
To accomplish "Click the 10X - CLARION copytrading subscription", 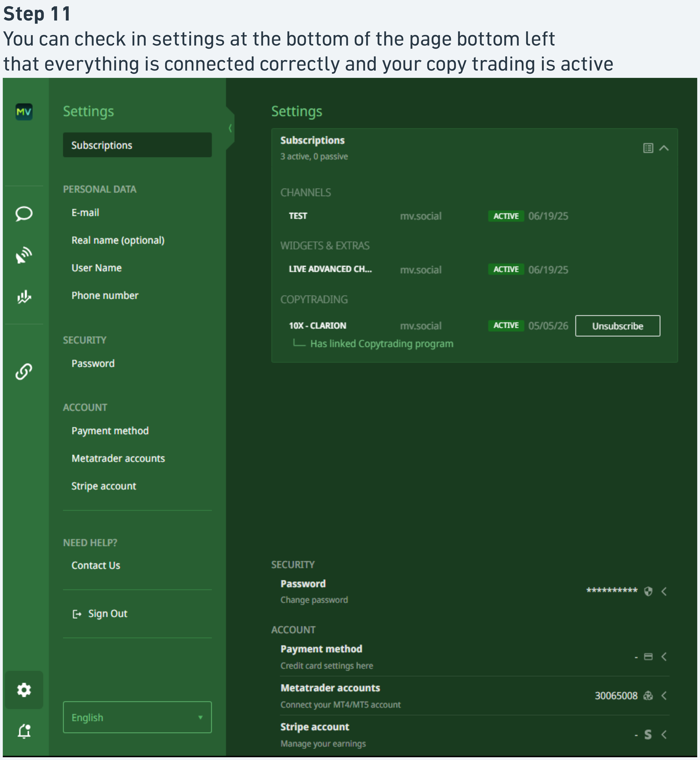I will pos(317,326).
